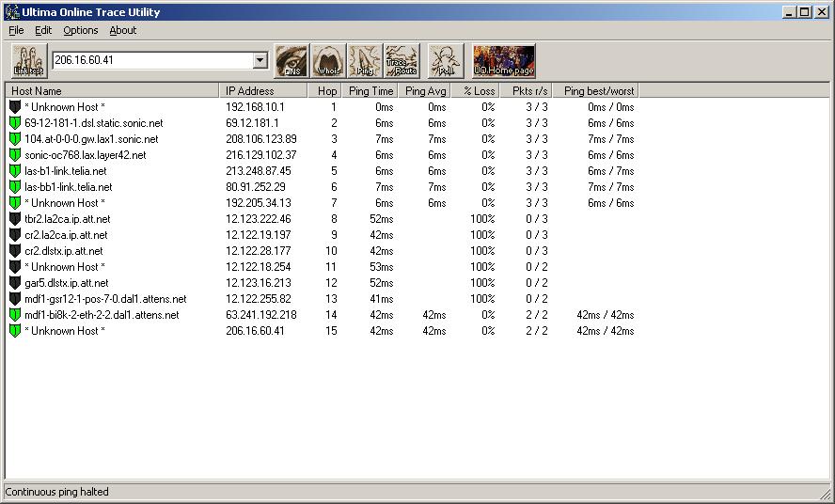The image size is (835, 504).
Task: Click IP address 208.106.123.89
Action: [x=261, y=139]
